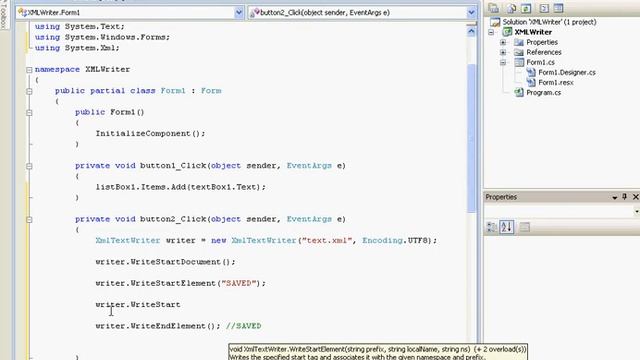Image resolution: width=640 pixels, height=360 pixels.
Task: Open the Properties panel object selector dropdown
Action: coord(637,211)
